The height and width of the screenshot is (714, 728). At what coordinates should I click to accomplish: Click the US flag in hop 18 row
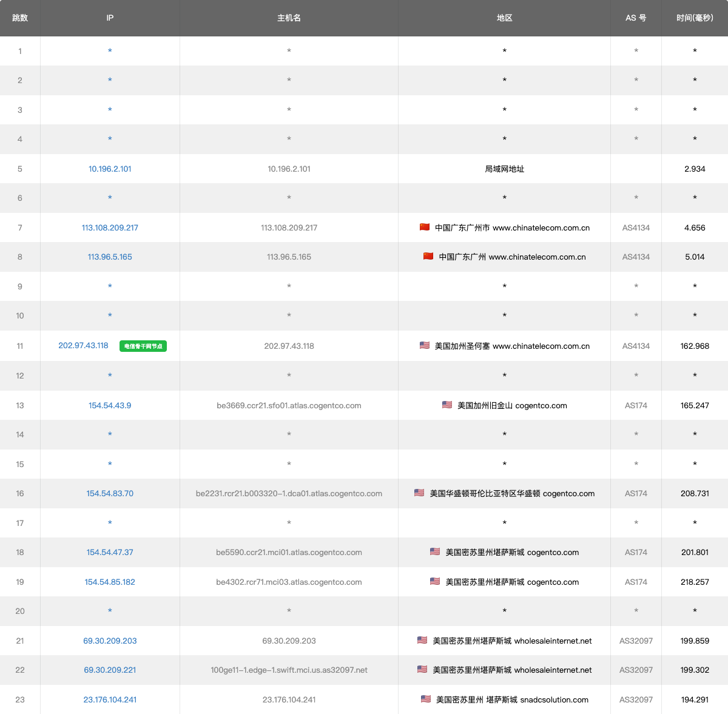coord(435,552)
